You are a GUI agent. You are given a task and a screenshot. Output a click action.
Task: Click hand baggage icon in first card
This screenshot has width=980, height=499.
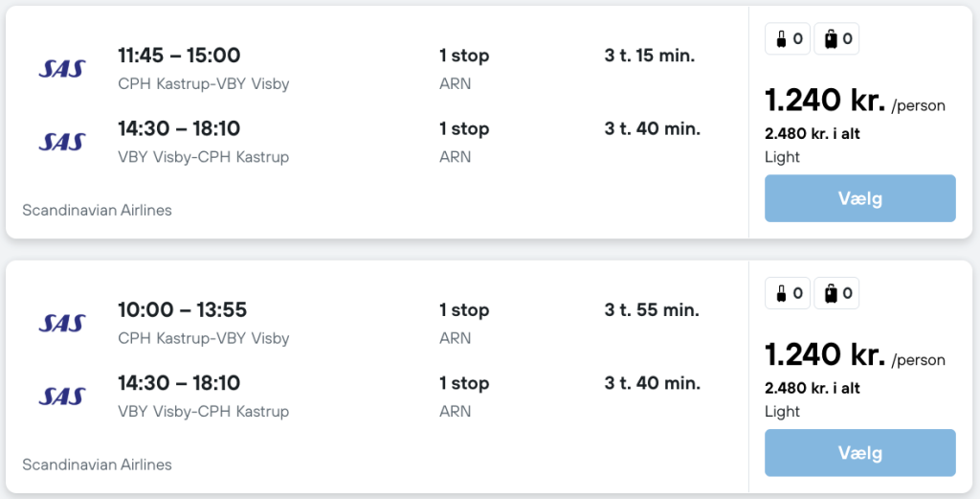(x=788, y=39)
